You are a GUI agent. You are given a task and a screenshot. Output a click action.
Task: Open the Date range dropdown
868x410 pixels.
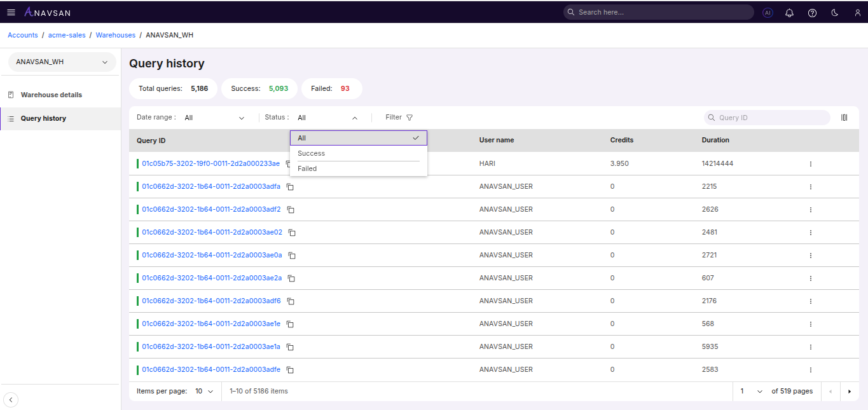point(214,118)
